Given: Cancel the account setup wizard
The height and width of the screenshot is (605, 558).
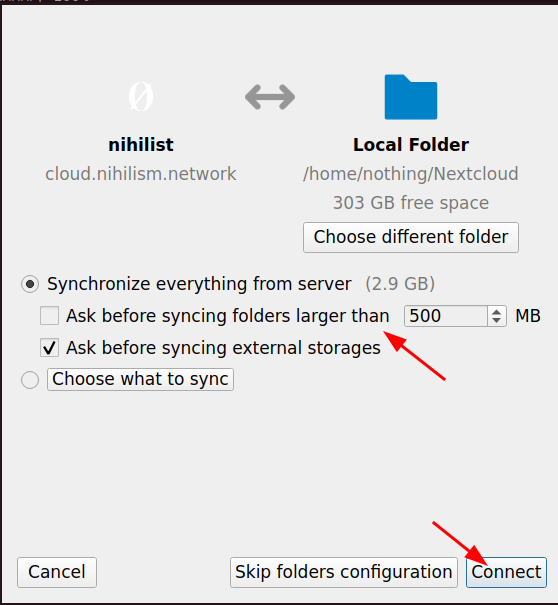Looking at the screenshot, I should coord(57,572).
